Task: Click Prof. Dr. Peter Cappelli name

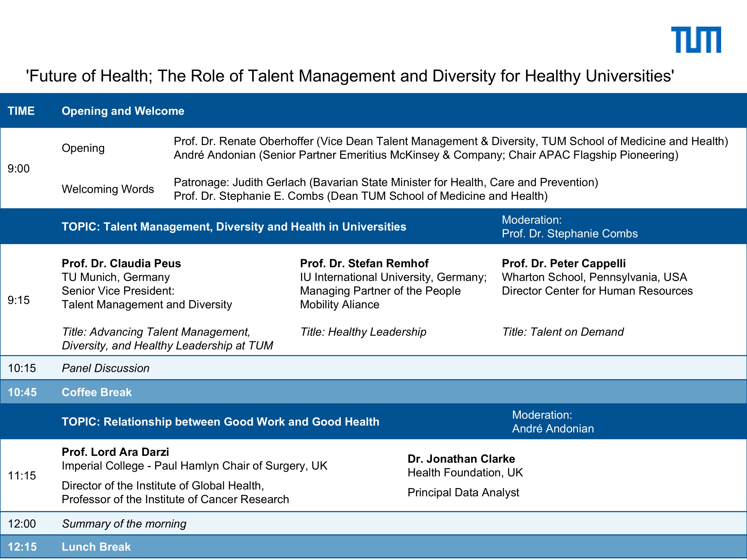Action: 563,263
